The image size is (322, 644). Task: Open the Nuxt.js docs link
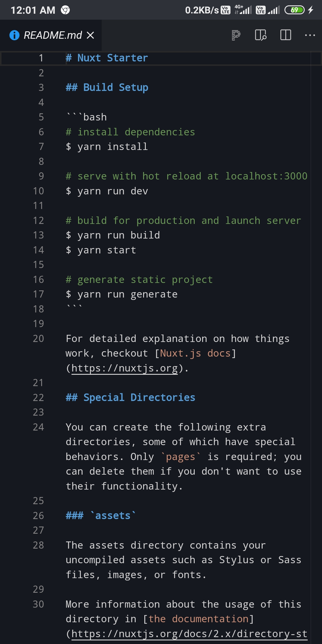coord(194,353)
